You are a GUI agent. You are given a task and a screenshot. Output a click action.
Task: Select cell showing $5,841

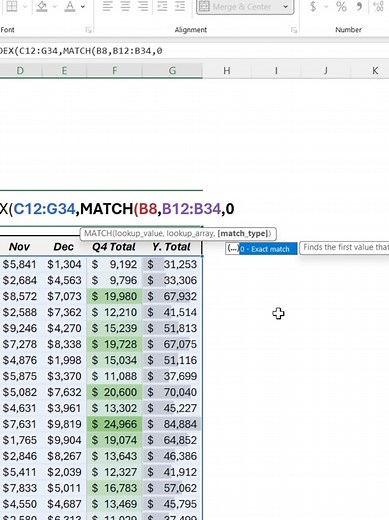click(20, 264)
